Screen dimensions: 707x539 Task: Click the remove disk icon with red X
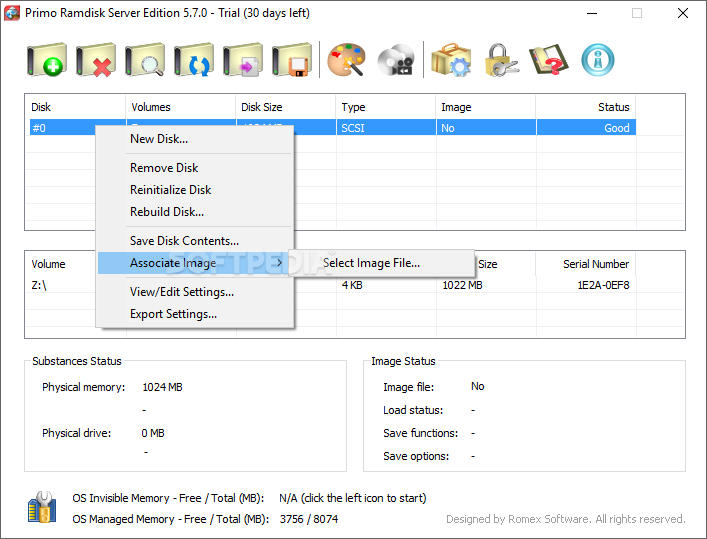96,60
